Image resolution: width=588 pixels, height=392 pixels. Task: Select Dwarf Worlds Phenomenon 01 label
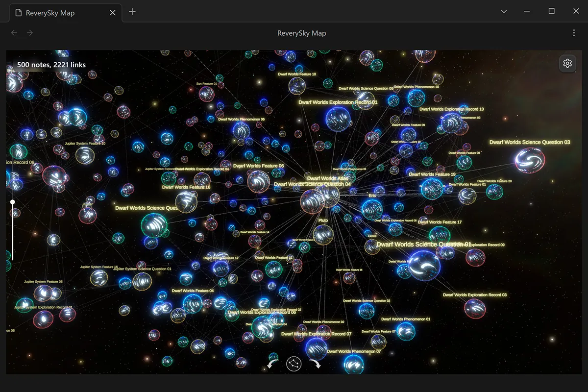406,319
